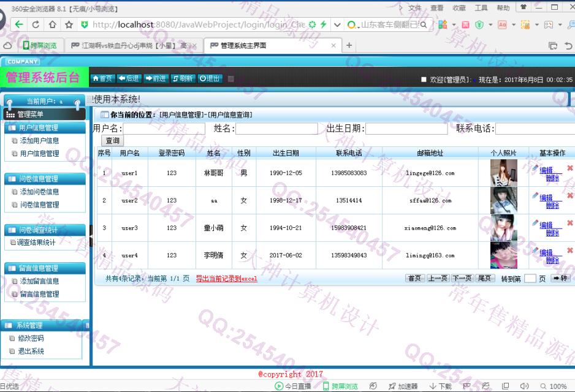The image size is (575, 392).
Task: Collapse the 系统管理 menu section
Action: 42,325
